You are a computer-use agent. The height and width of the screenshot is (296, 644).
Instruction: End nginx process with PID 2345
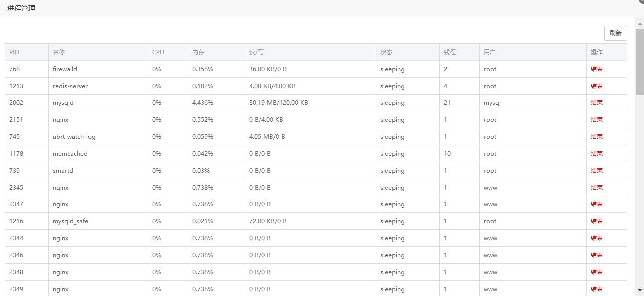pos(596,188)
